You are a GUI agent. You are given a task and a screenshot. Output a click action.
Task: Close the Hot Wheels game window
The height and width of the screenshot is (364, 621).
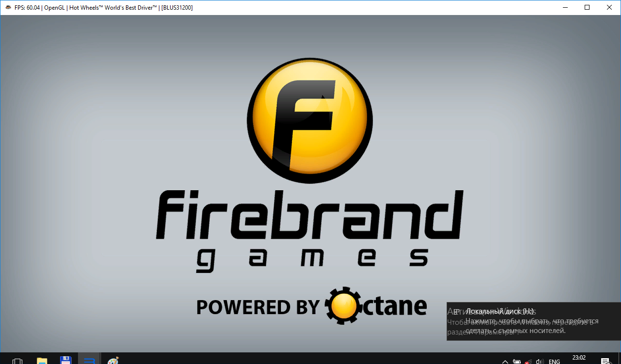(x=609, y=8)
